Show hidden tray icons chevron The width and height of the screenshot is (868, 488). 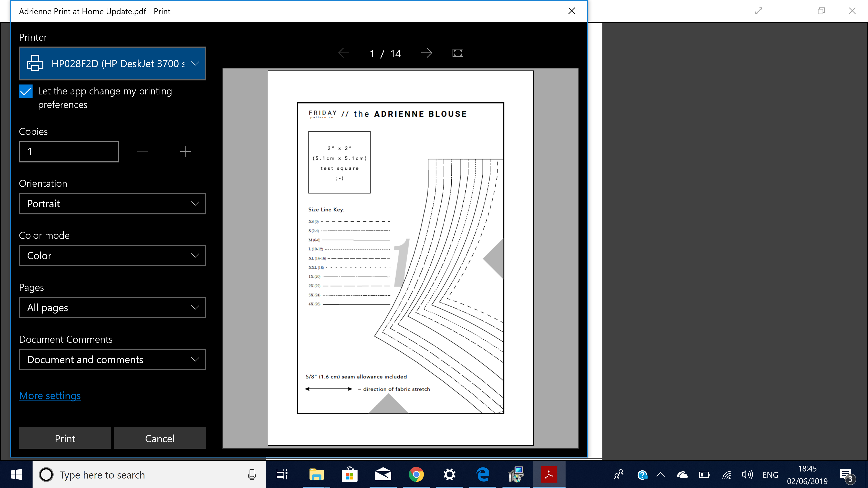click(661, 475)
